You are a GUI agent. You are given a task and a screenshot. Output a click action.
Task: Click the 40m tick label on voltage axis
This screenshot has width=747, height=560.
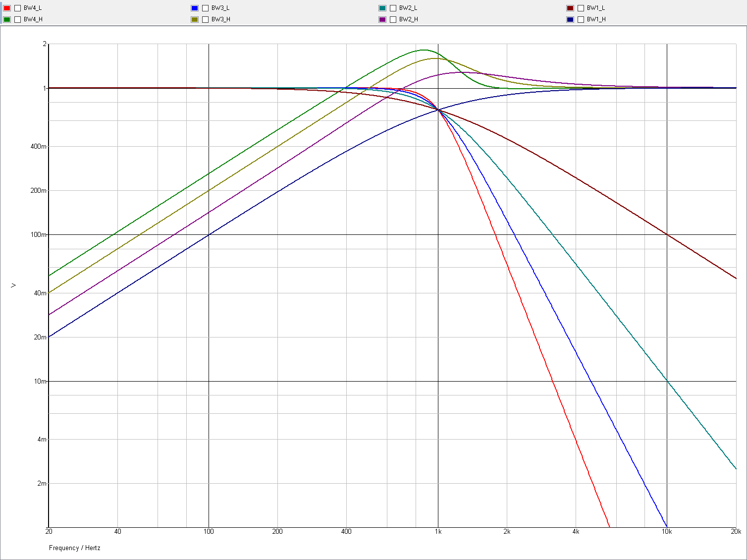40,293
